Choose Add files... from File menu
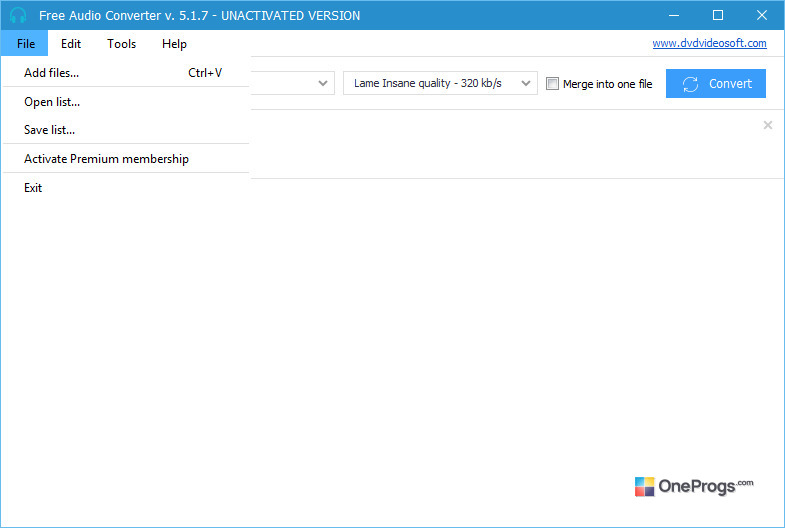This screenshot has width=785, height=528. click(x=126, y=73)
